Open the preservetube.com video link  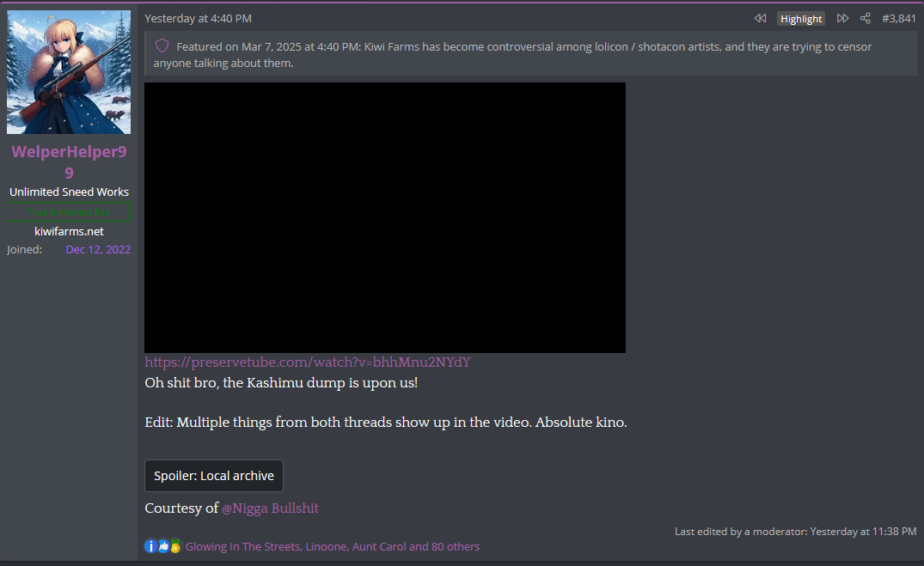308,362
